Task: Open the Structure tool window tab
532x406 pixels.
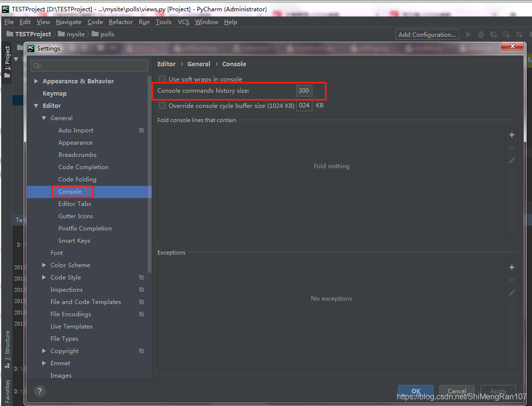Action: [7, 350]
